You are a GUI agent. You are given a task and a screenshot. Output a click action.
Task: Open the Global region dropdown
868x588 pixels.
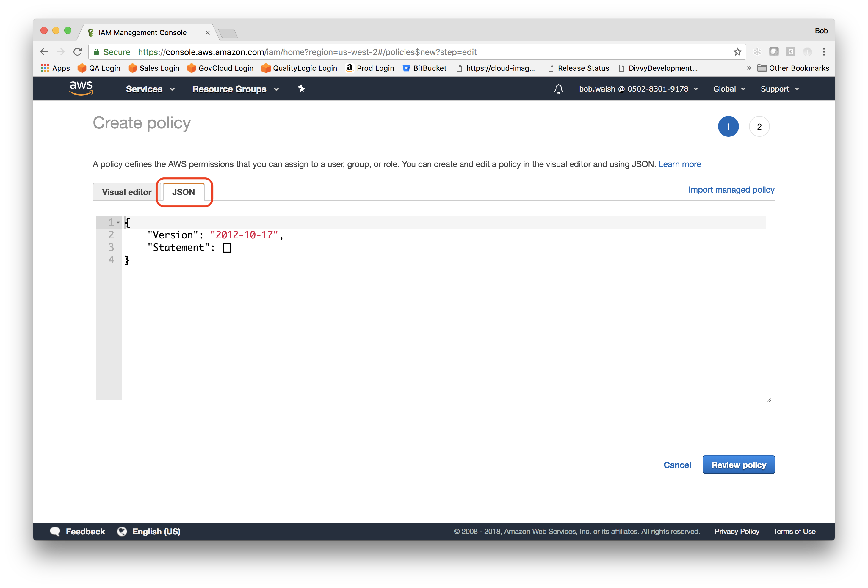point(729,89)
